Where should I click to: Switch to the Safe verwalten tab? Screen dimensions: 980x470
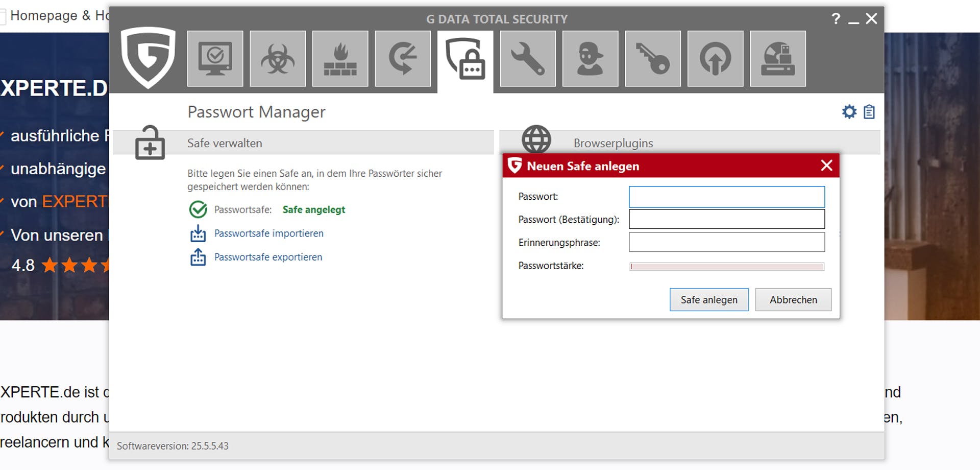224,143
